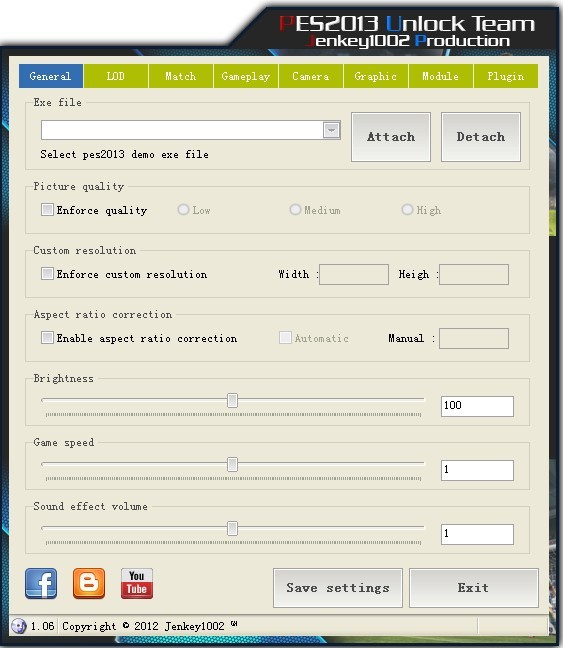
Task: Click the Brightness slider handle
Action: (232, 400)
